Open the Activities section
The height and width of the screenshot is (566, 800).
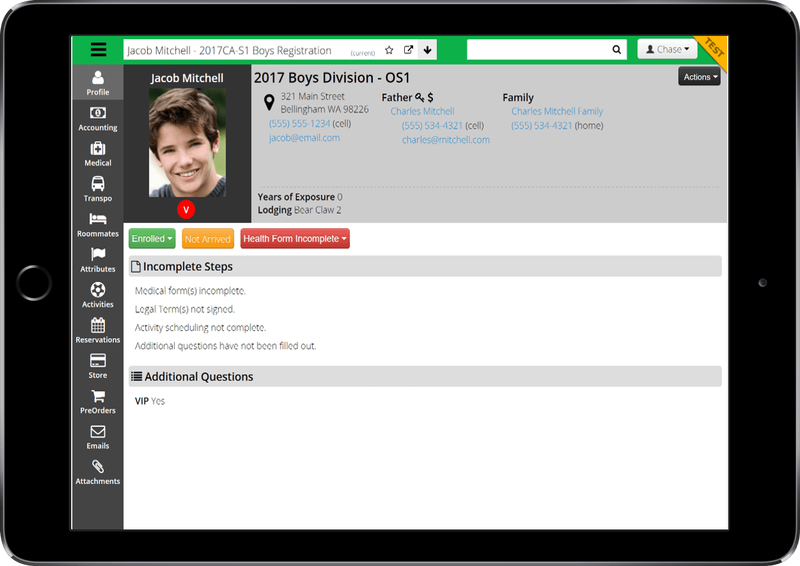point(98,295)
